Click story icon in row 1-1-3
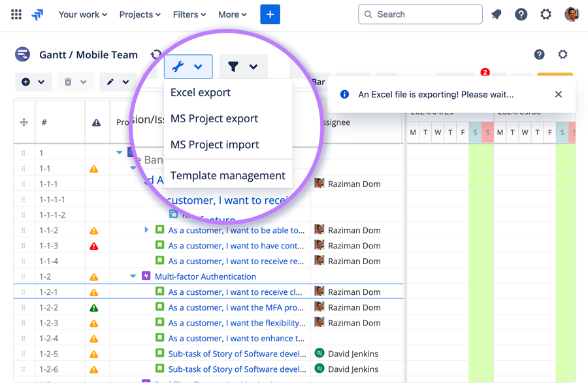Viewport: 588px width, 389px height. pyautogui.click(x=160, y=245)
